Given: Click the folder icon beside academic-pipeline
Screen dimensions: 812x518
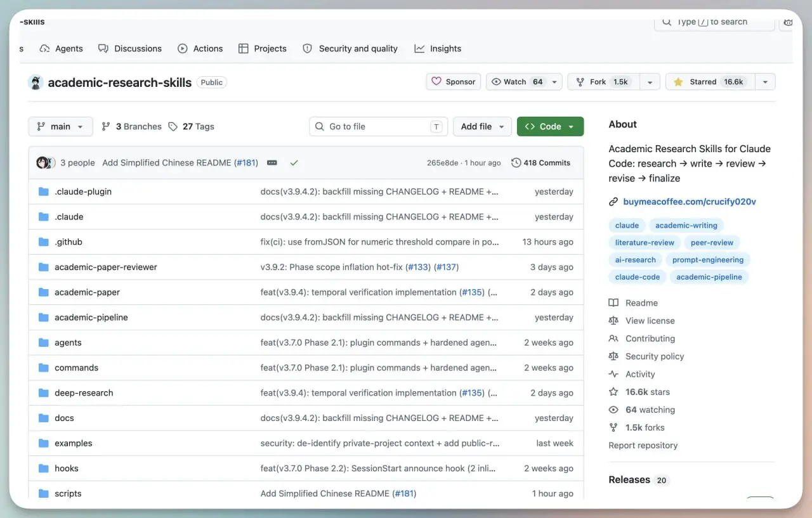Looking at the screenshot, I should 44,317.
